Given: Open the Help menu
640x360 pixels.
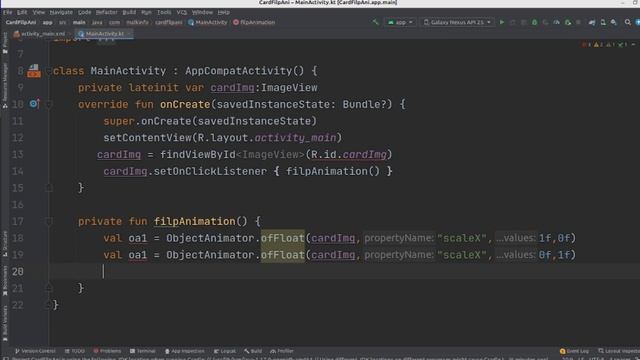Looking at the screenshot, I should pyautogui.click(x=223, y=12).
